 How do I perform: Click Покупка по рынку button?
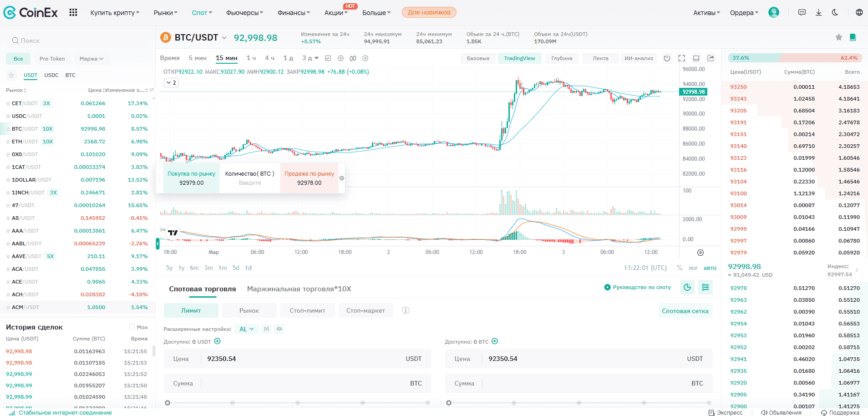click(x=191, y=178)
